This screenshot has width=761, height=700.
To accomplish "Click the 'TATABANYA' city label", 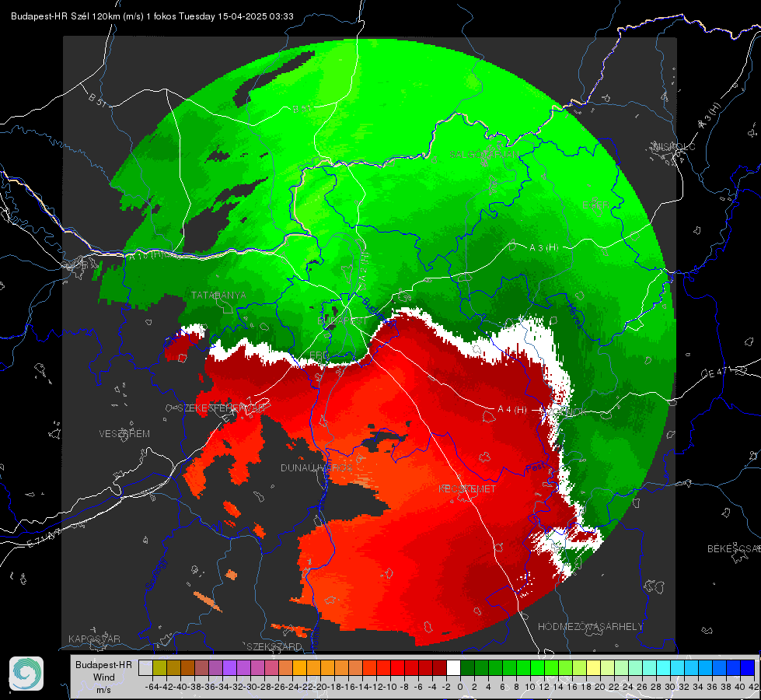I will [218, 295].
